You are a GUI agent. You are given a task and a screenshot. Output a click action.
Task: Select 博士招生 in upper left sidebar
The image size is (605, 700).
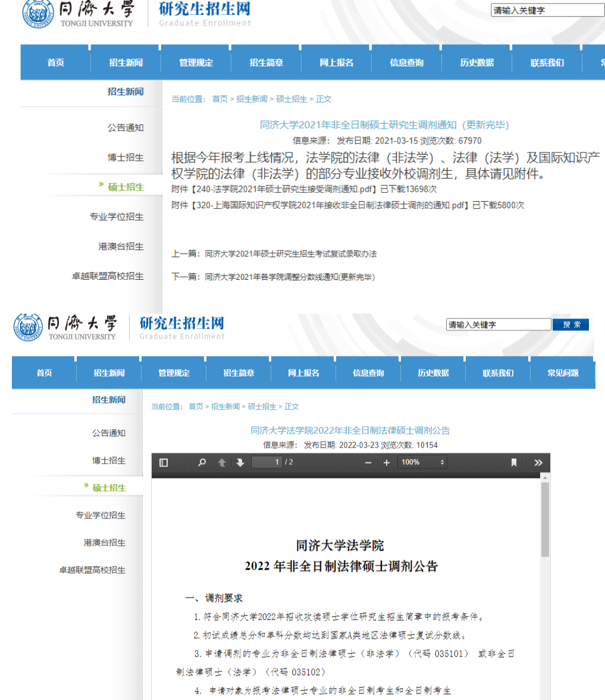126,158
